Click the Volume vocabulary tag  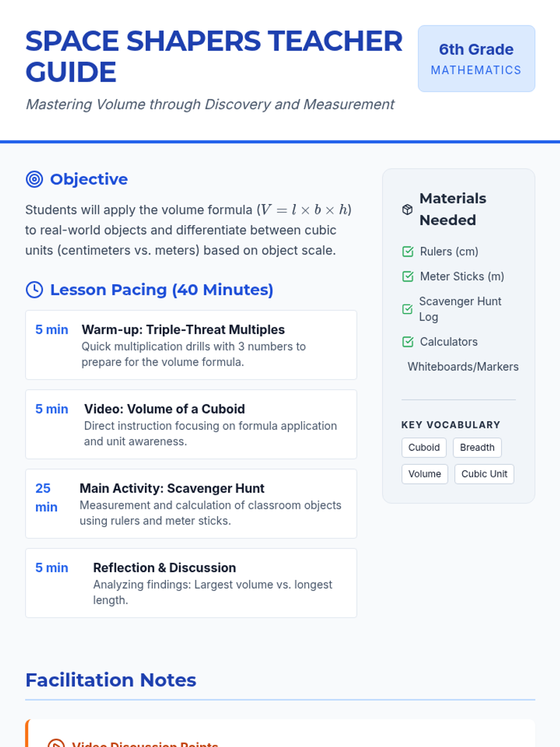pyautogui.click(x=424, y=474)
